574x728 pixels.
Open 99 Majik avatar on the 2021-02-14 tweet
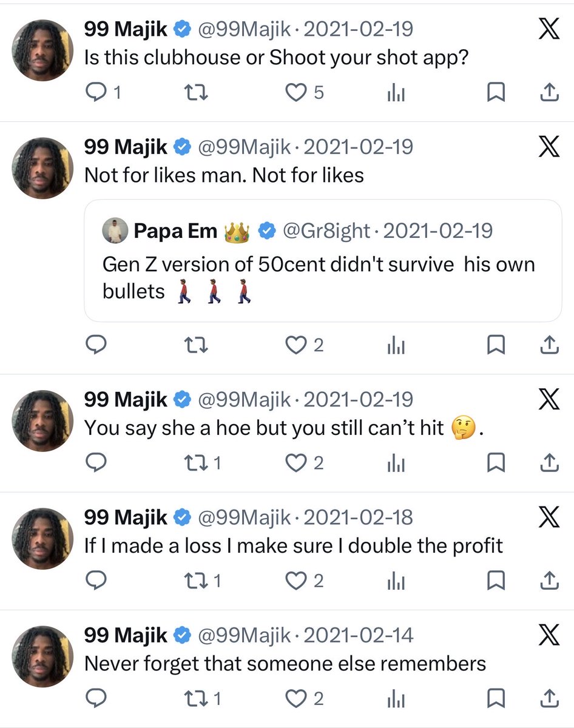[43, 657]
